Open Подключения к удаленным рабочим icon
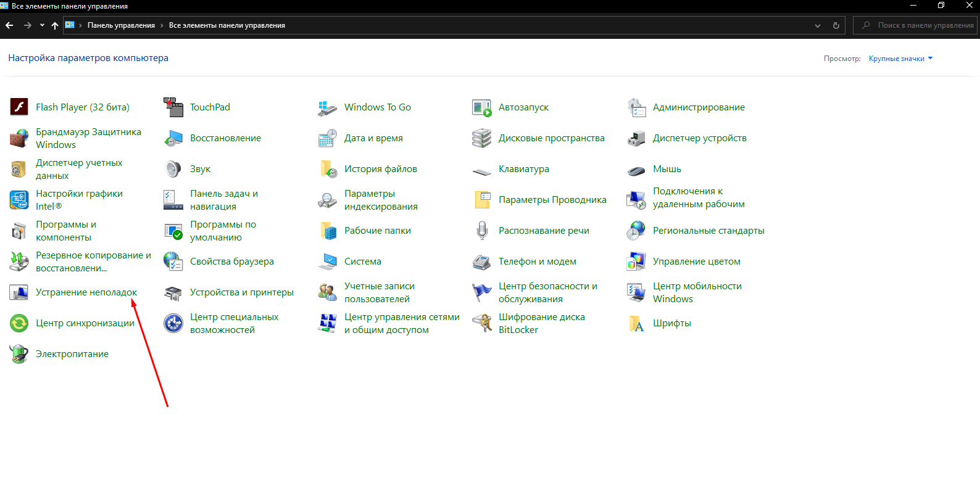This screenshot has width=980, height=486. 636,200
